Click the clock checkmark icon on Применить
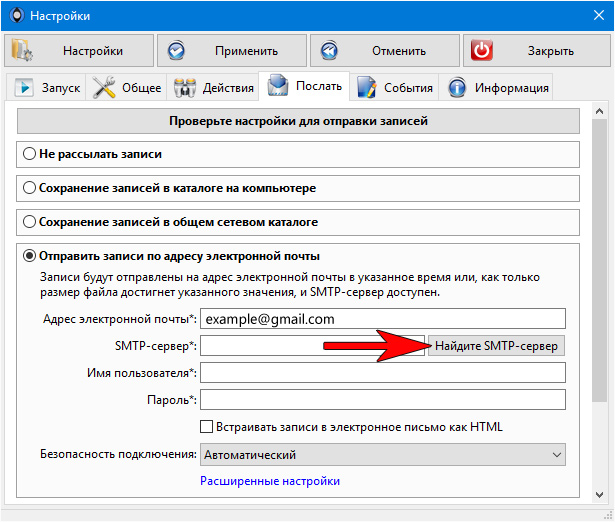The image size is (615, 522). point(176,51)
